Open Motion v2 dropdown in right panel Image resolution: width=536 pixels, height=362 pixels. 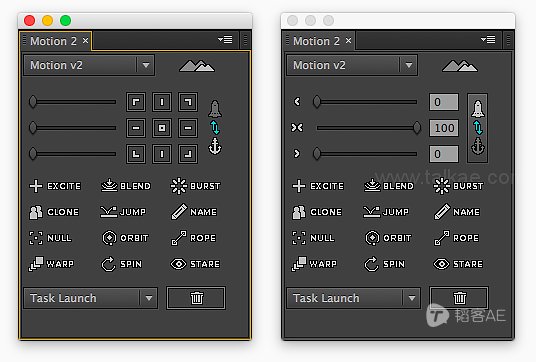352,65
